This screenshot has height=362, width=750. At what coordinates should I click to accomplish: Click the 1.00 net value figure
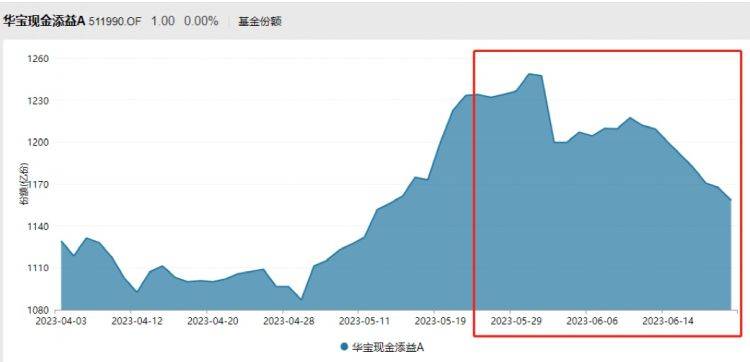(163, 22)
